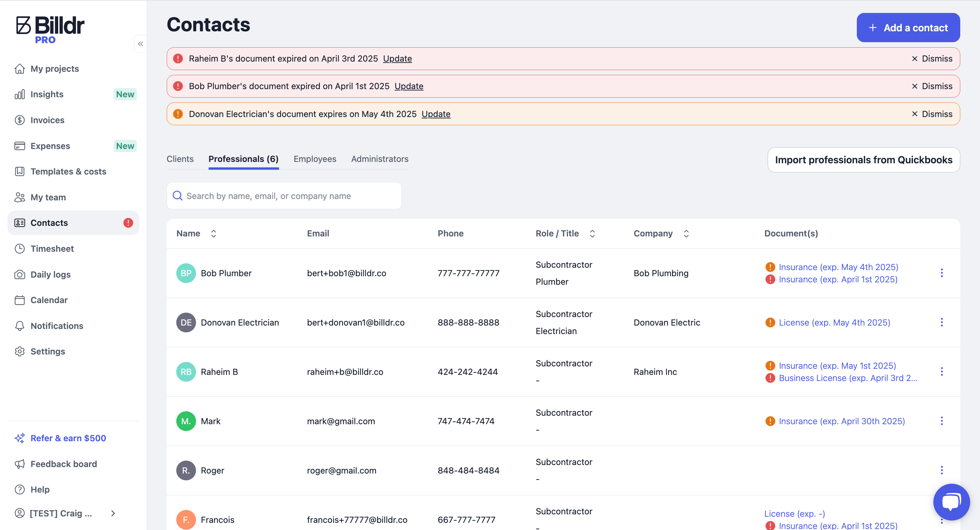Open Donovan's License exp. May 4th document
Image resolution: width=980 pixels, height=530 pixels.
click(x=835, y=322)
